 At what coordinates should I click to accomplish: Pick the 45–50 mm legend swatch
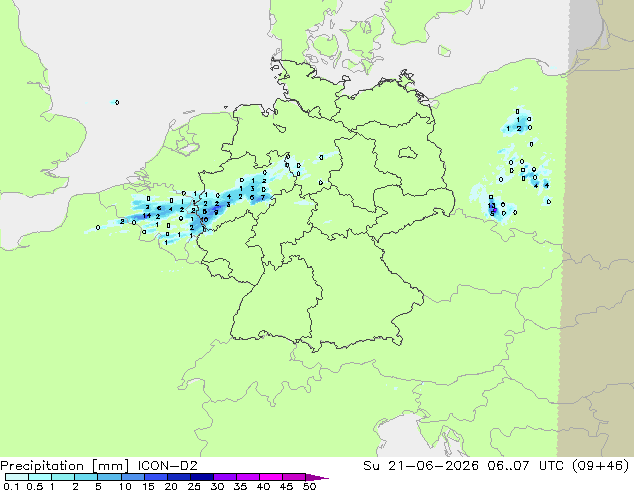click(294, 477)
